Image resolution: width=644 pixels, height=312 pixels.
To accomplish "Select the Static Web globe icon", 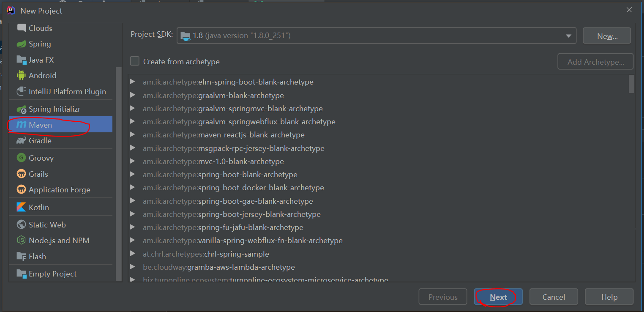I will click(21, 224).
